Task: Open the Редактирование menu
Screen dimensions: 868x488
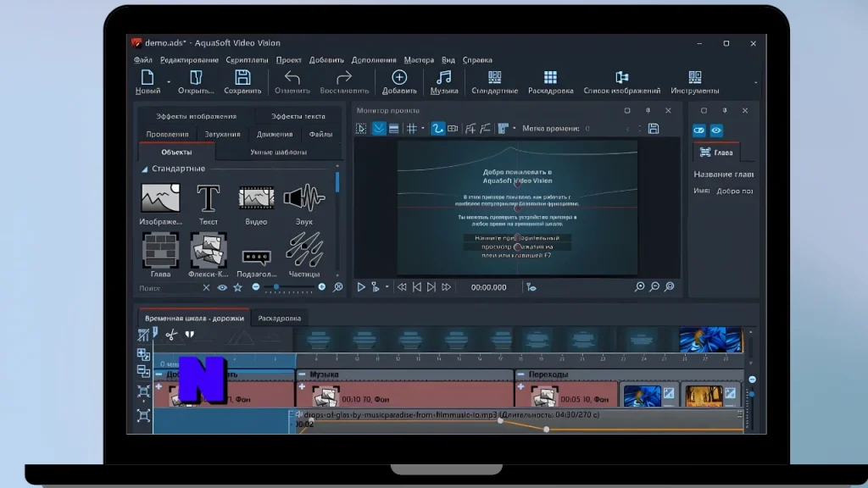Action: click(x=189, y=60)
